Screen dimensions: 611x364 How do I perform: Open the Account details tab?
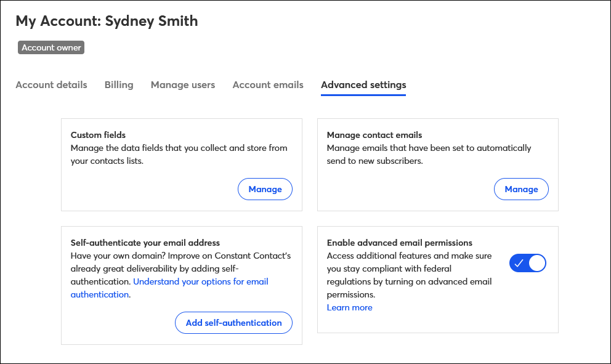52,84
